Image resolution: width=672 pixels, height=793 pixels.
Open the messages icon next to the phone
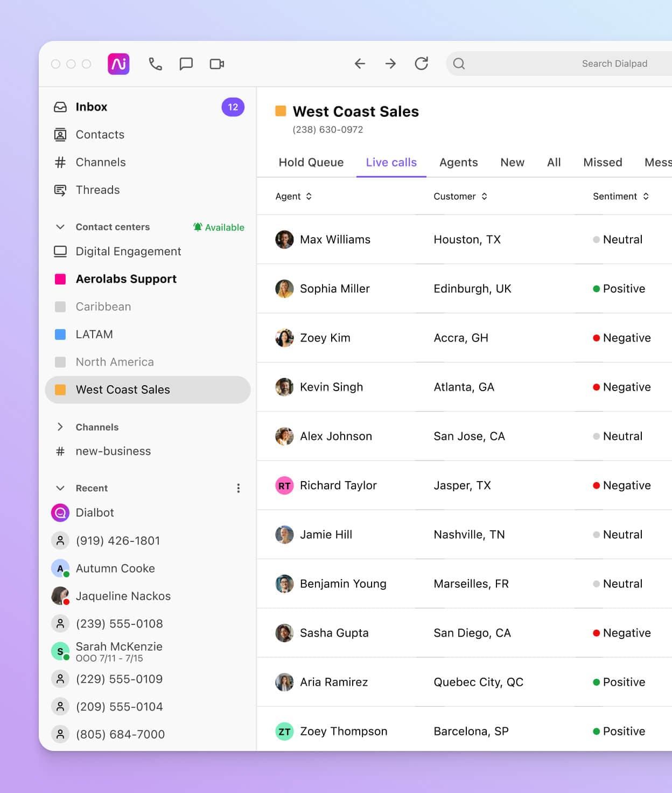(186, 64)
